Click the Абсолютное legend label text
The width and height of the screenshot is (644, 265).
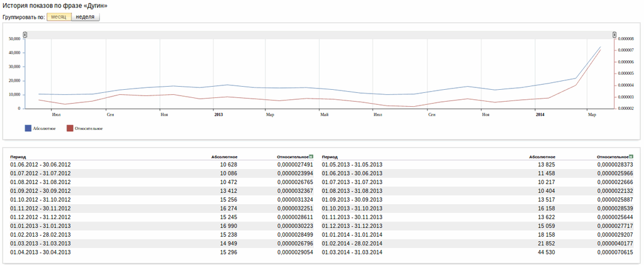(44, 129)
